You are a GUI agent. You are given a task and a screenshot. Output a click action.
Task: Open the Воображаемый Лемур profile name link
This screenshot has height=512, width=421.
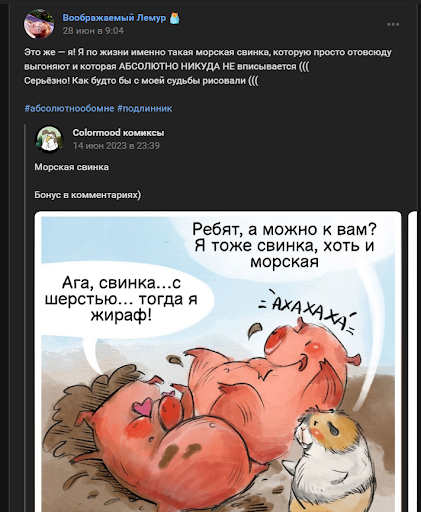114,18
